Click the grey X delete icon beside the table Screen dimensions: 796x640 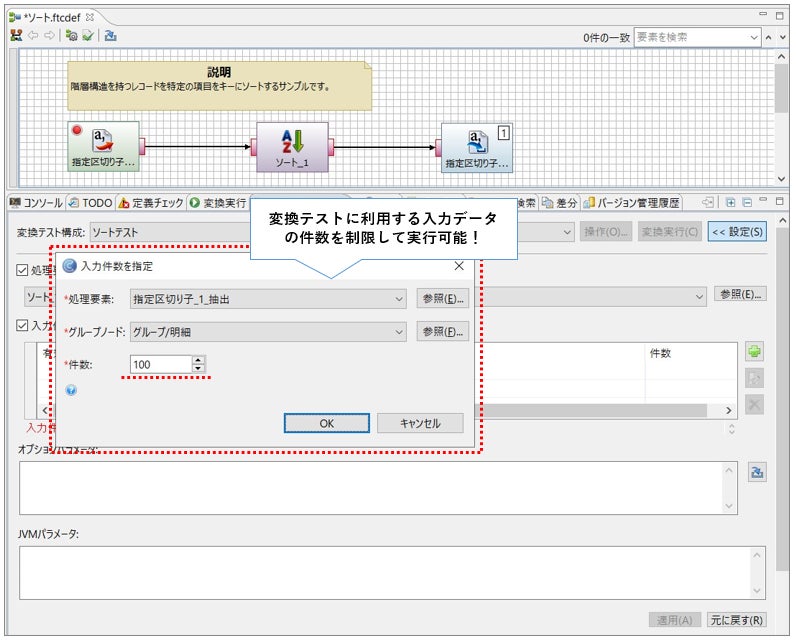tap(754, 405)
